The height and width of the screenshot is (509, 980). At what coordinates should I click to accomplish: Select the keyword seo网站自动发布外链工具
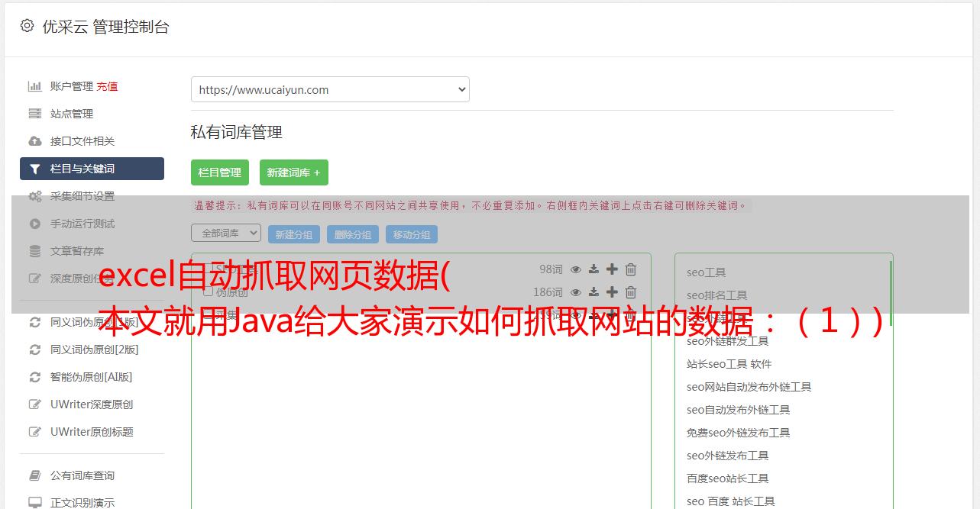pos(749,387)
